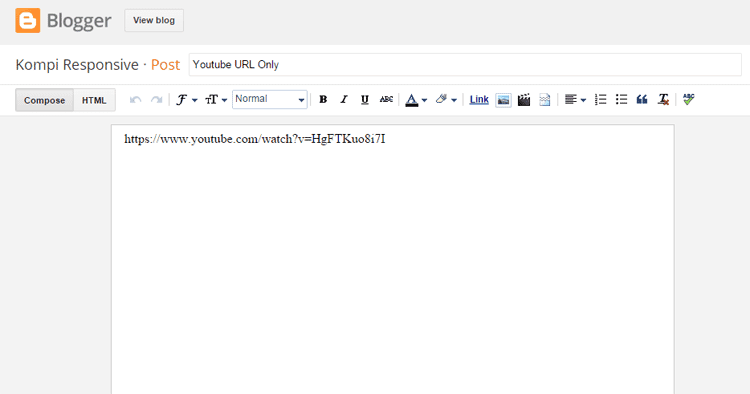This screenshot has width=750, height=394.
Task: Remove formatting from selected text
Action: coord(663,99)
